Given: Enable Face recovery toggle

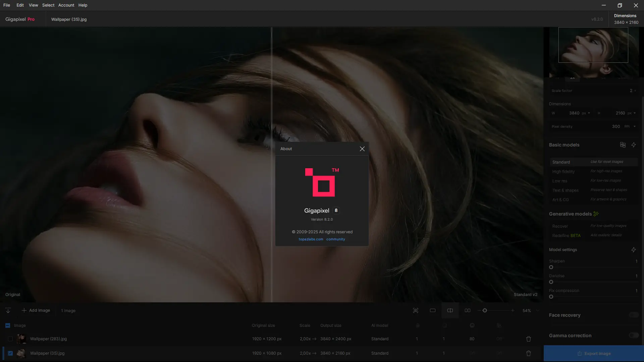Looking at the screenshot, I should (634, 315).
